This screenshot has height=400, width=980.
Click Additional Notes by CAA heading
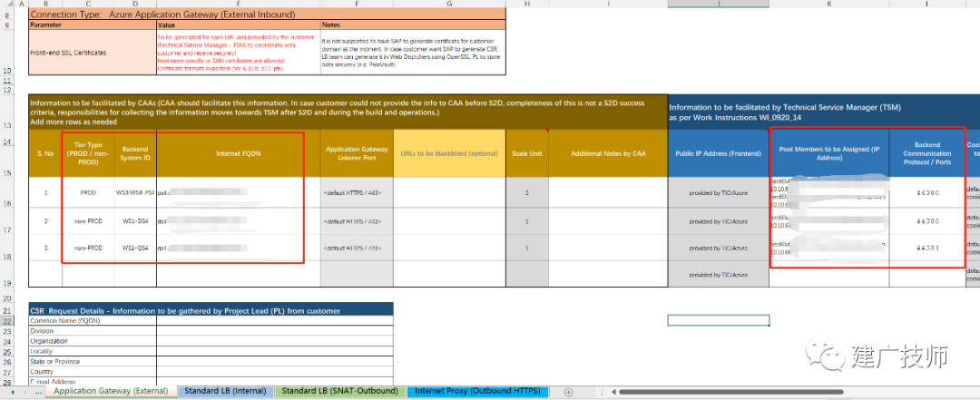[608, 153]
